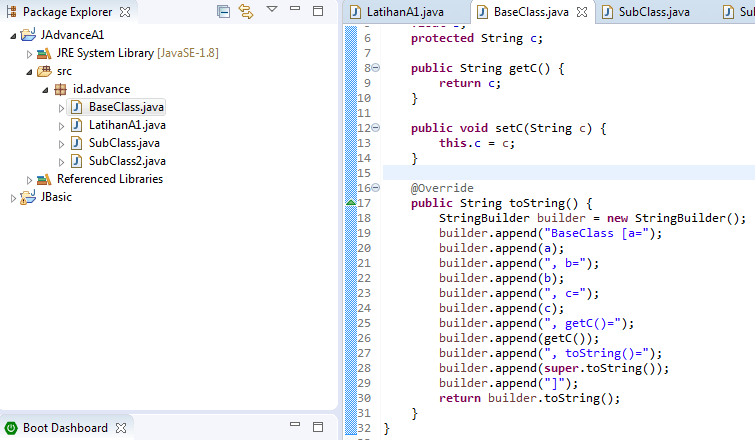
Task: Click SubClass.java file icon in tree
Action: (x=76, y=143)
